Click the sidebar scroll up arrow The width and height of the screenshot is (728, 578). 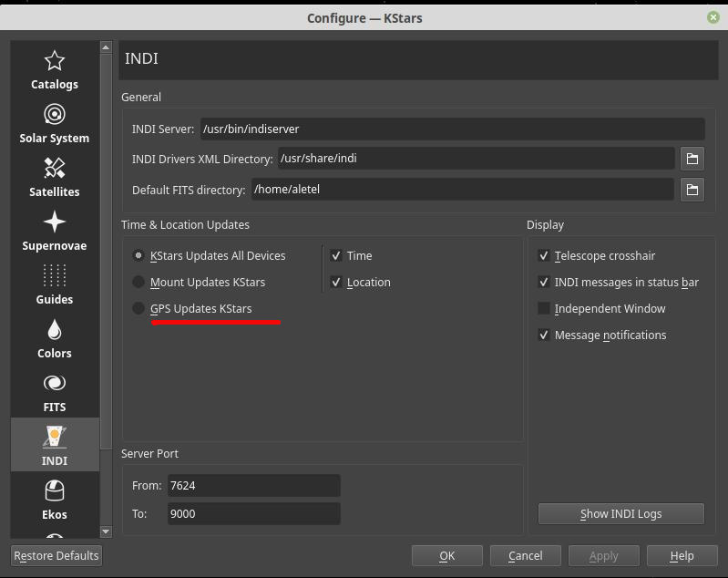(106, 46)
